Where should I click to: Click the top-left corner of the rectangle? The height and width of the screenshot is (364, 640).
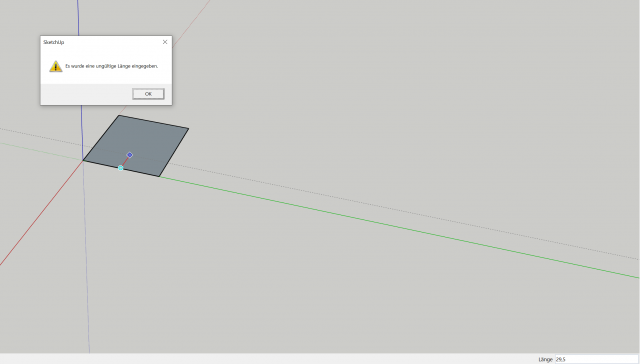[x=119, y=115]
